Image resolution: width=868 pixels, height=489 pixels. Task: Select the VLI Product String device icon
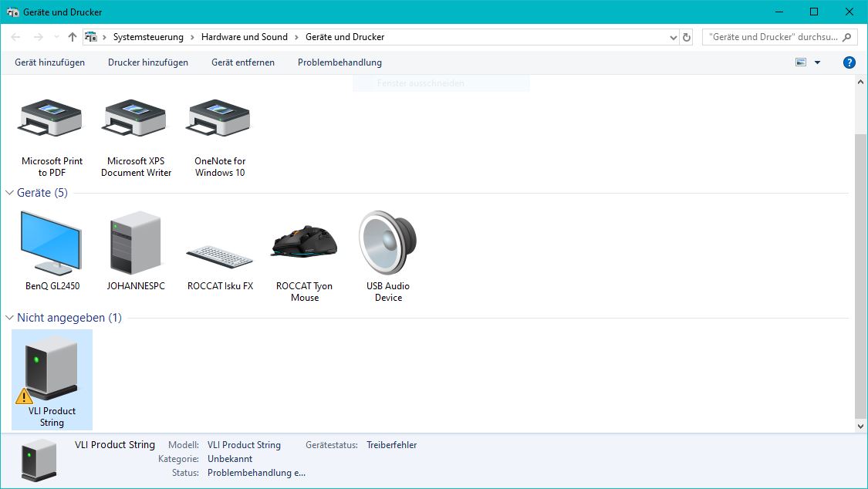(x=51, y=369)
